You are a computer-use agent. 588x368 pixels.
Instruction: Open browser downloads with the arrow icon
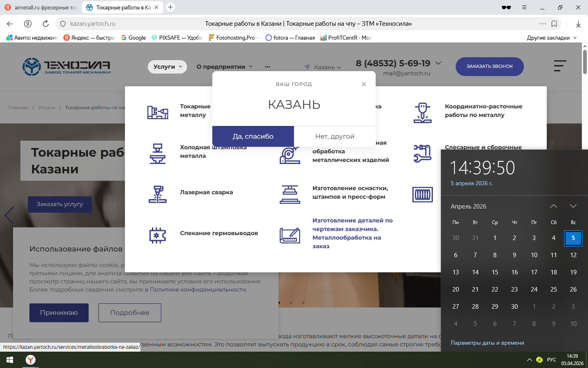[578, 24]
